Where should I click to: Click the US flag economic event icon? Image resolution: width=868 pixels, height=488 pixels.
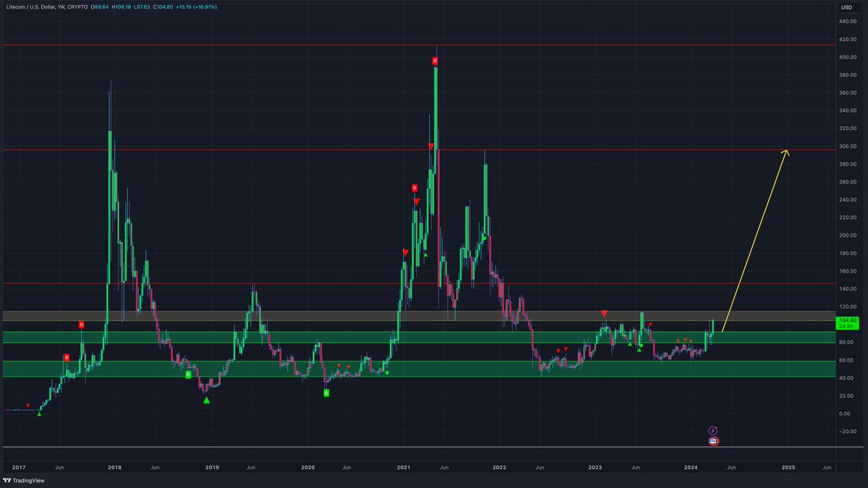tap(713, 440)
